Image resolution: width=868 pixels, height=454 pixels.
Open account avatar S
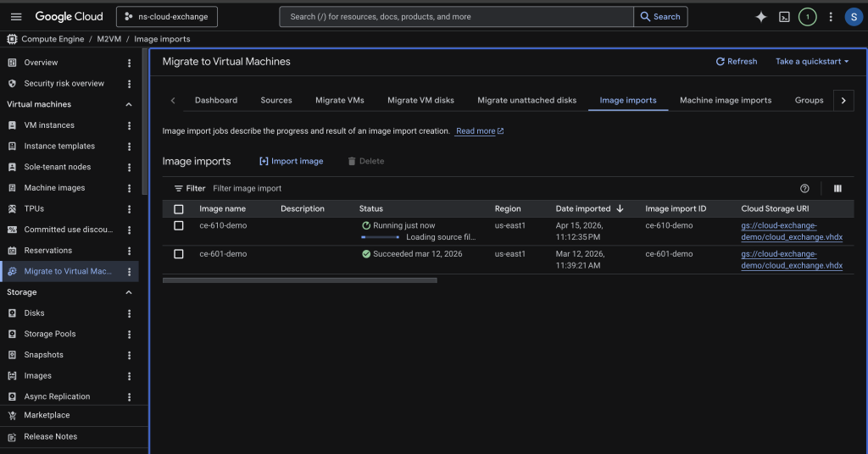854,17
